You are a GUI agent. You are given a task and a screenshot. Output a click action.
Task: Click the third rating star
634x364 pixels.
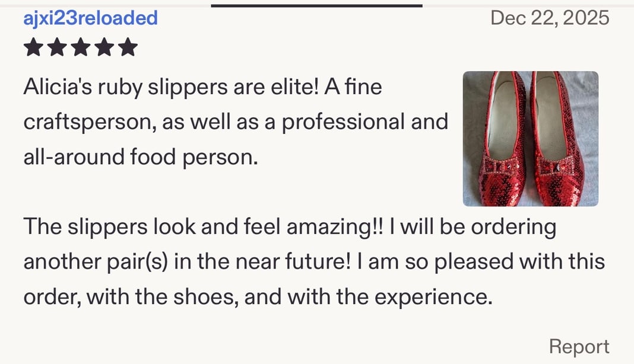81,47
